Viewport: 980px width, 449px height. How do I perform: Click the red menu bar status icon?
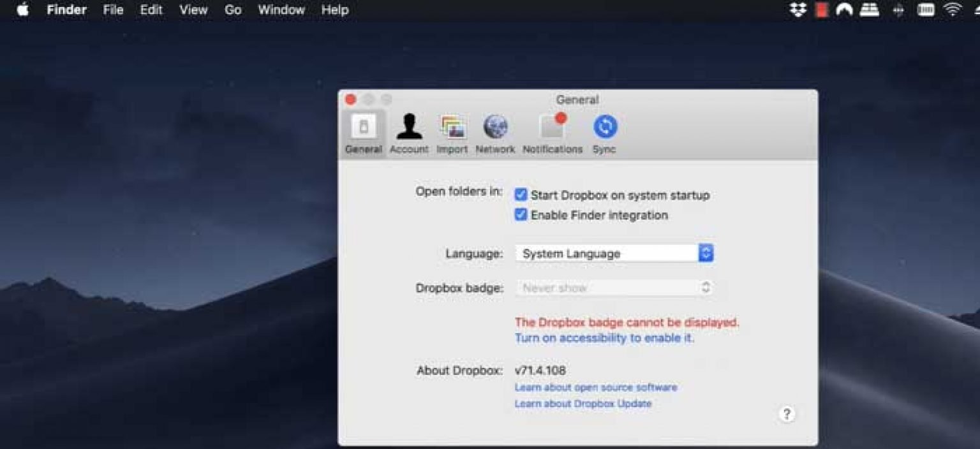822,10
